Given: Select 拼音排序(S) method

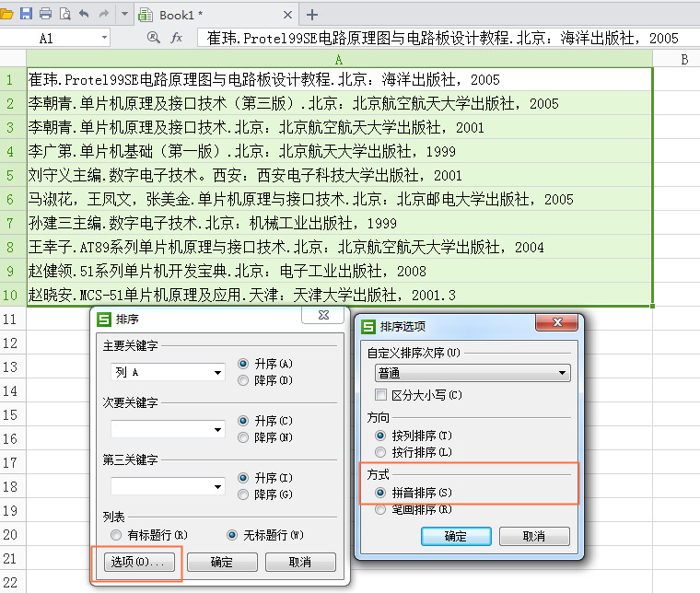Looking at the screenshot, I should click(x=414, y=493).
